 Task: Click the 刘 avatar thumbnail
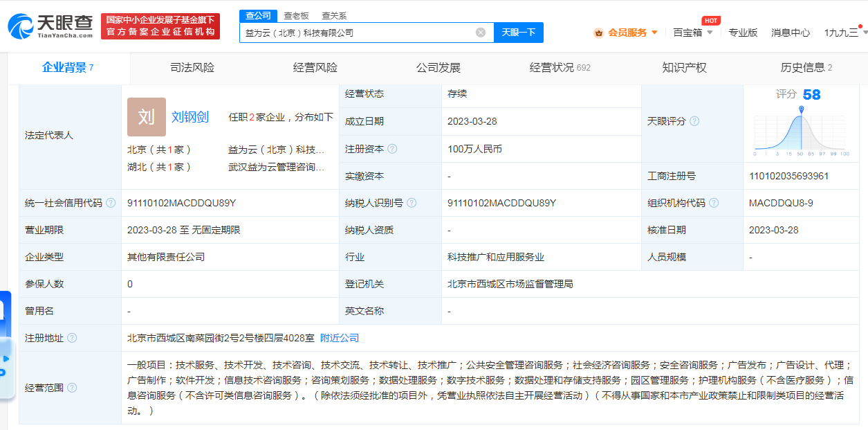[x=147, y=117]
